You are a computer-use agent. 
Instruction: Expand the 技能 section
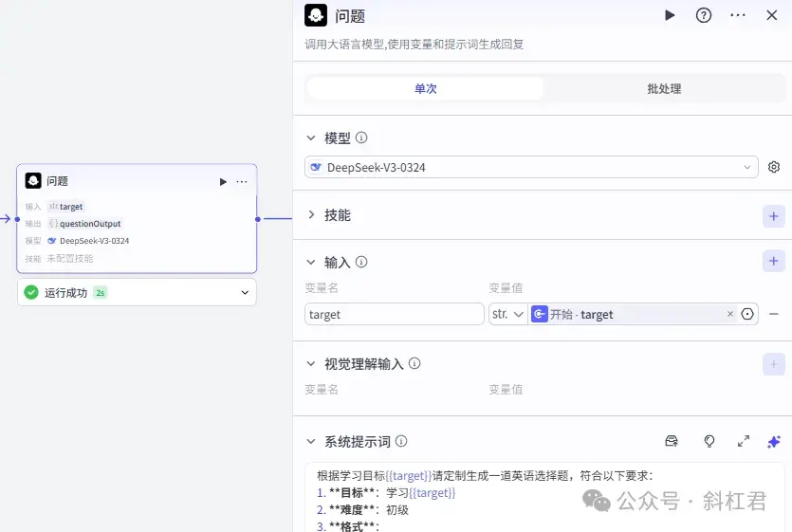click(x=311, y=214)
